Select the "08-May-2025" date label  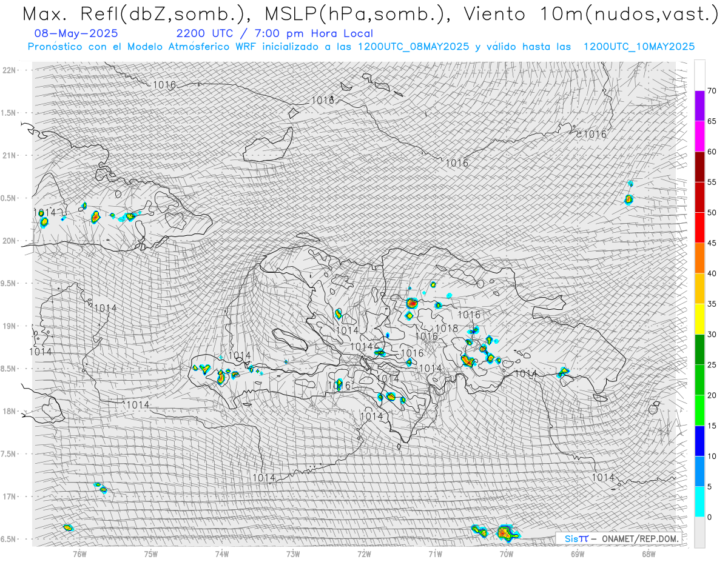77,34
